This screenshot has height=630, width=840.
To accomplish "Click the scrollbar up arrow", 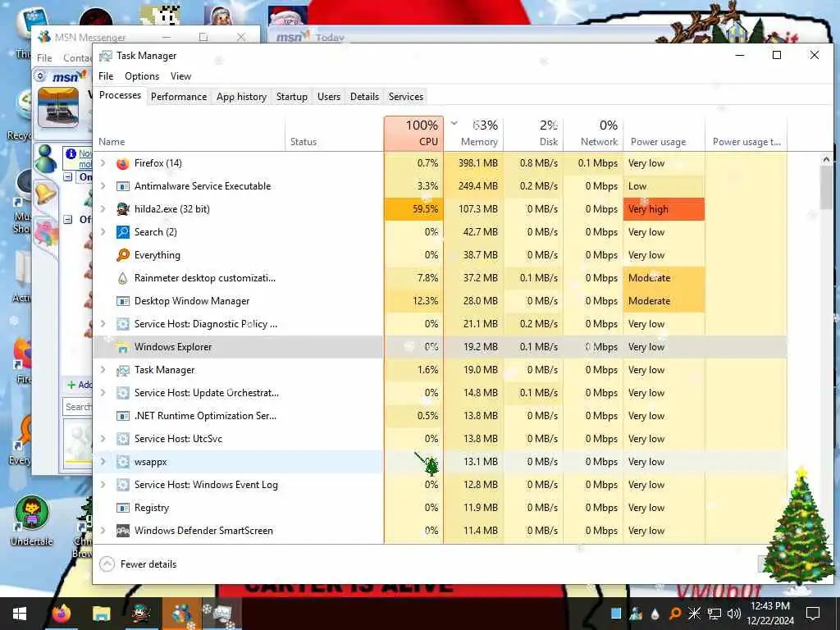I will click(x=826, y=159).
